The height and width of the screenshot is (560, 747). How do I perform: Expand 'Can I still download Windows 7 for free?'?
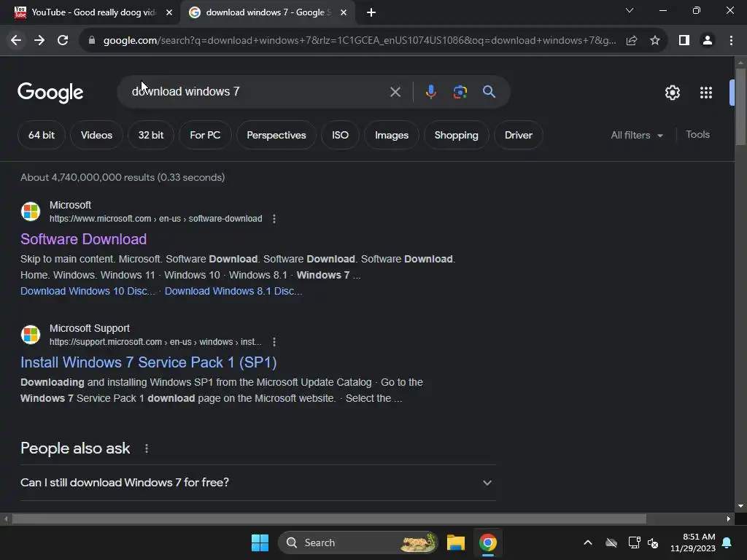(x=258, y=483)
